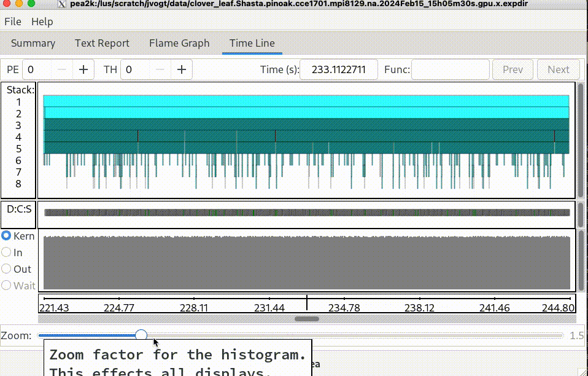This screenshot has width=588, height=376.
Task: Click the horizontal timeline scrollbar thumb
Action: (x=307, y=319)
